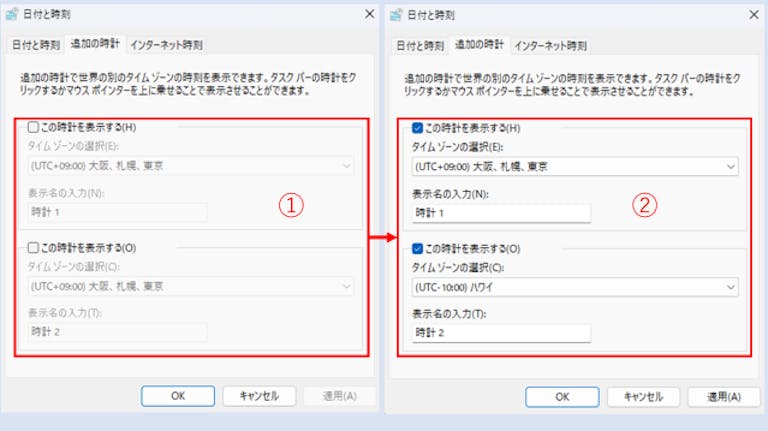The height and width of the screenshot is (431, 768).
Task: Confirm with OK in left dialog
Action: [x=178, y=396]
